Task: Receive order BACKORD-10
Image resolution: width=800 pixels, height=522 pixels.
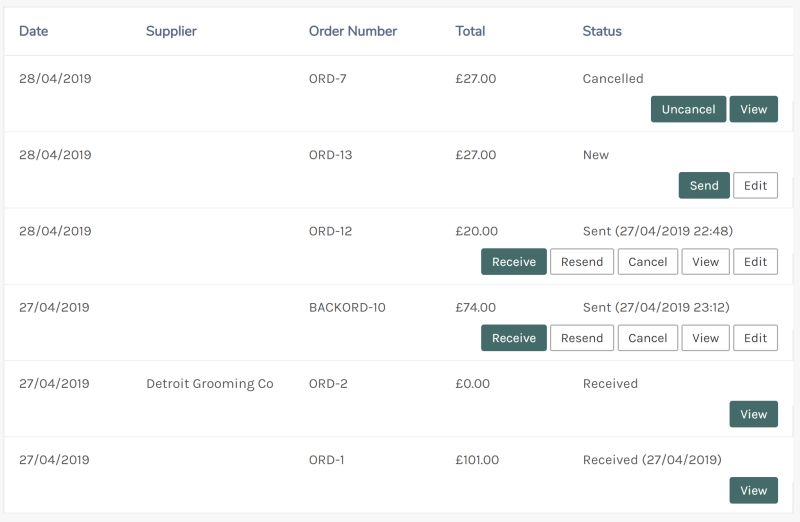Action: [x=514, y=338]
